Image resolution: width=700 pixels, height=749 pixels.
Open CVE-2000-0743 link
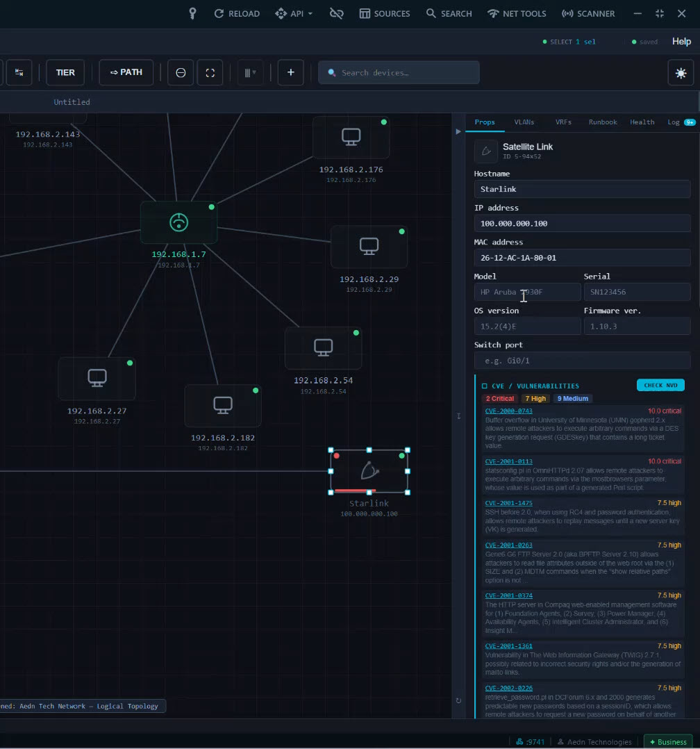pos(508,411)
